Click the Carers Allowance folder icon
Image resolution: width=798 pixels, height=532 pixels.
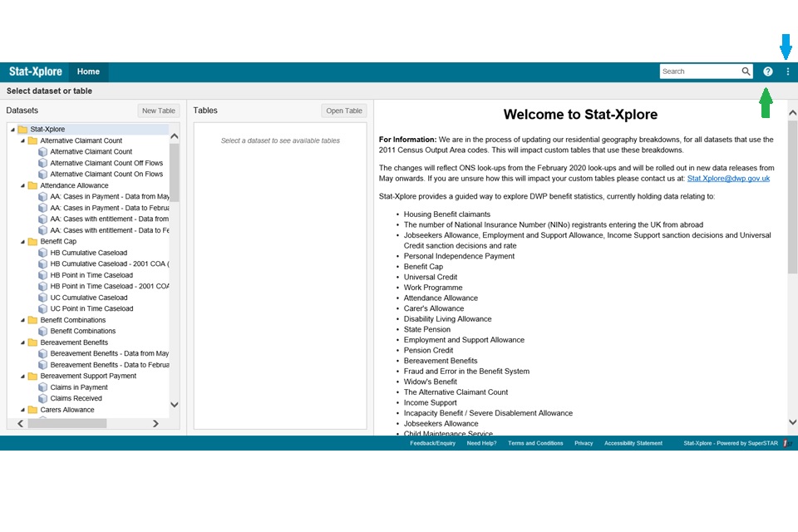point(32,409)
